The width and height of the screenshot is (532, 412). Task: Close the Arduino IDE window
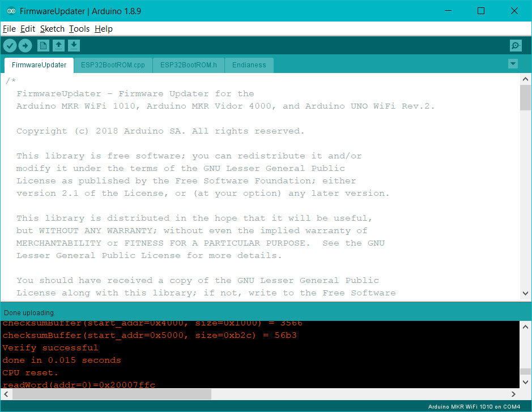(x=514, y=11)
